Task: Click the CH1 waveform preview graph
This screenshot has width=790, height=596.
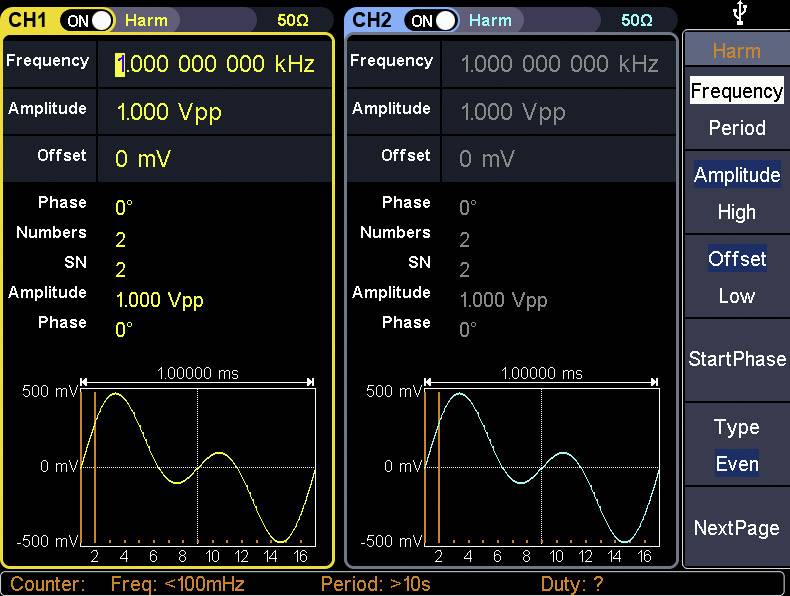Action: pos(198,467)
